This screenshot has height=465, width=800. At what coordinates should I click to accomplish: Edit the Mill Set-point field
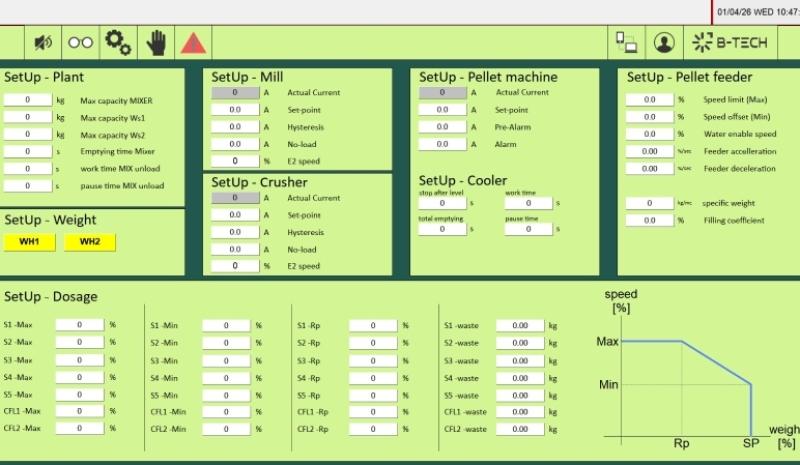(235, 110)
